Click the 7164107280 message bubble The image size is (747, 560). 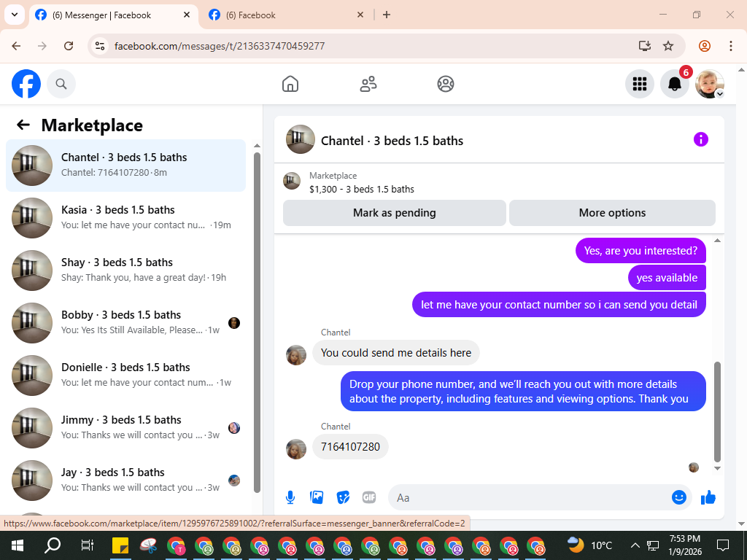click(350, 447)
